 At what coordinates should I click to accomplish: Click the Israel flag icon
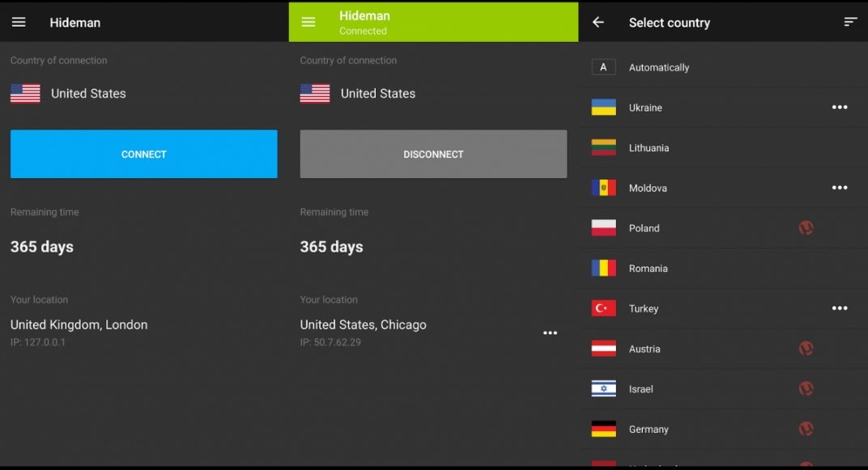pyautogui.click(x=603, y=389)
